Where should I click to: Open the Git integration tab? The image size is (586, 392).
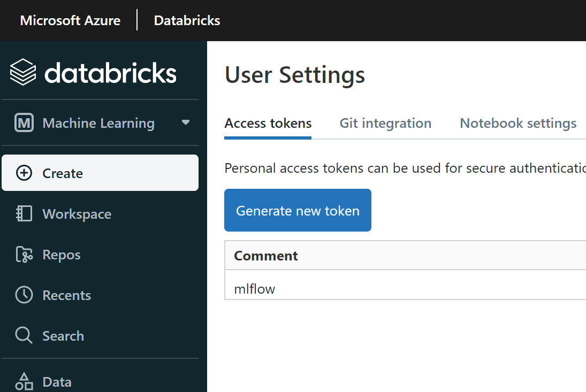pos(385,123)
